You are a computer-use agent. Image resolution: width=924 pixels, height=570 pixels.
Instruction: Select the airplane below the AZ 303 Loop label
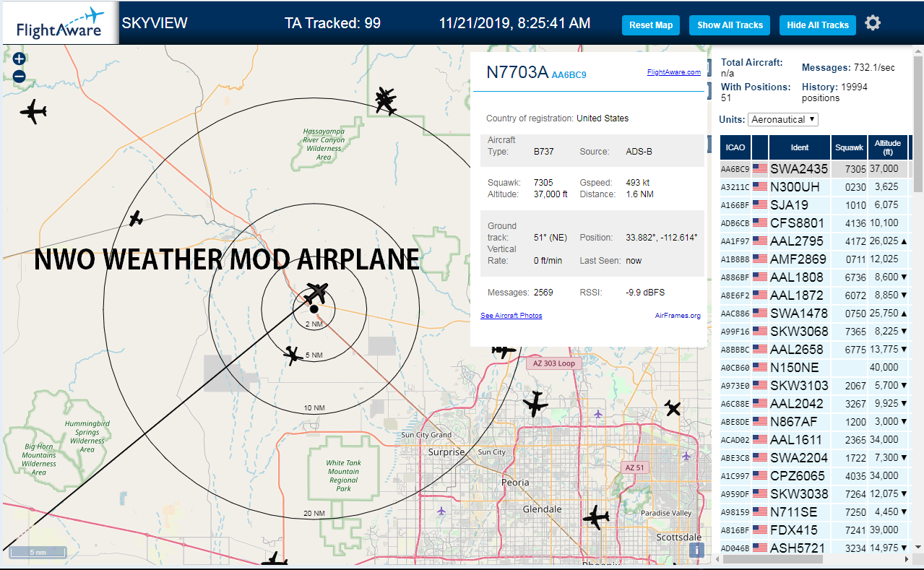[535, 404]
